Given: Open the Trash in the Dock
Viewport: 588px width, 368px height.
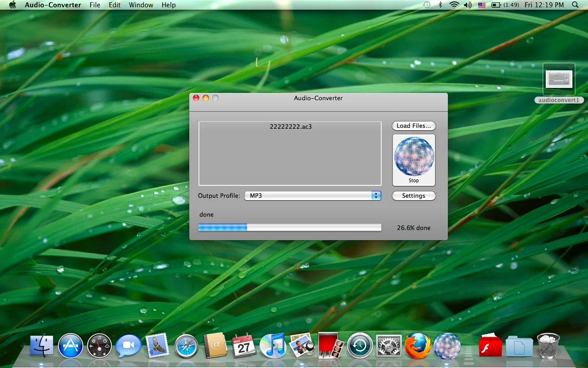Looking at the screenshot, I should point(548,345).
